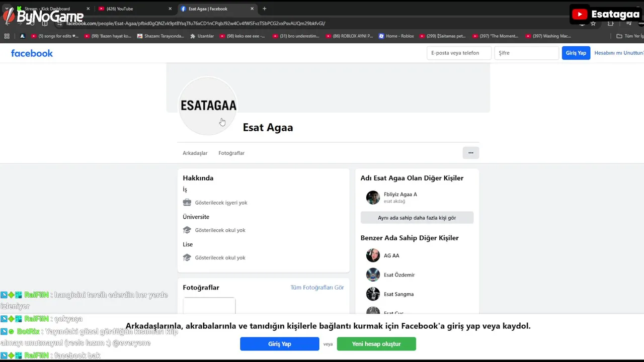Open Tüm Fotoğrafları Gör link

click(317, 288)
